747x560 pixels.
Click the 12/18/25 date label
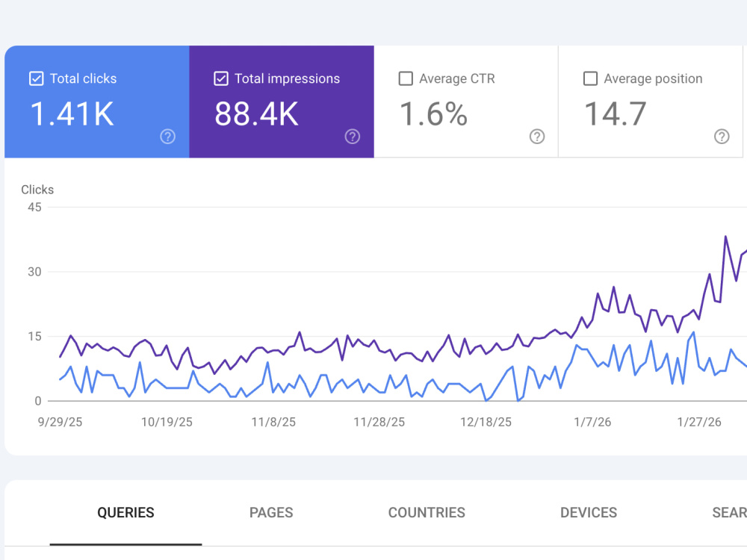486,422
